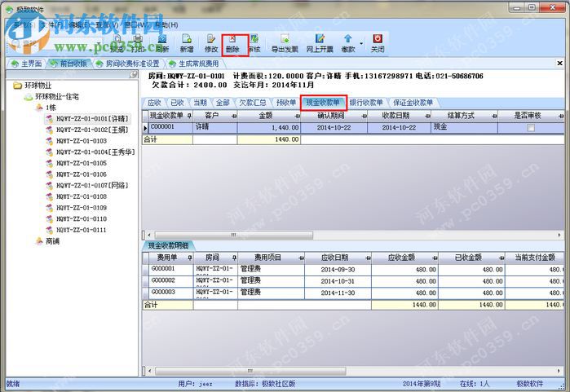This screenshot has width=570, height=392.
Task: Open the 当期 sub-tab
Action: coord(200,103)
